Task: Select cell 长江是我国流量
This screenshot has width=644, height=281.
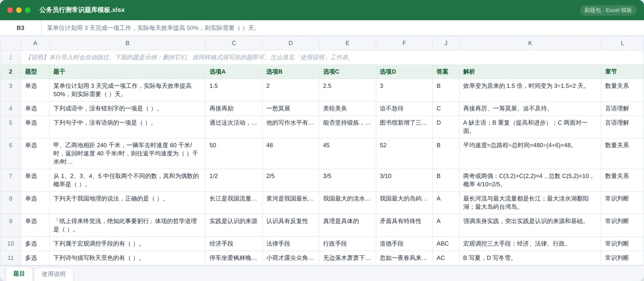Action: (234, 203)
